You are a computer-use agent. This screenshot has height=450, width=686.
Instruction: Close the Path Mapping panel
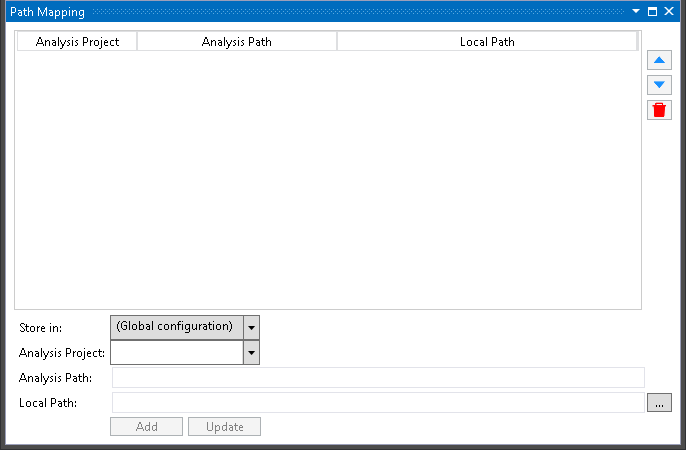(669, 11)
